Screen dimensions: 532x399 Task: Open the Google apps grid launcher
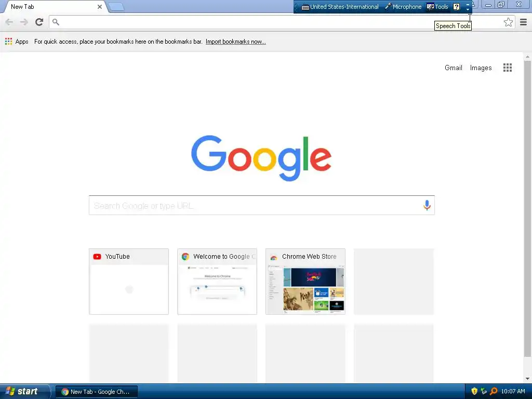pos(507,68)
